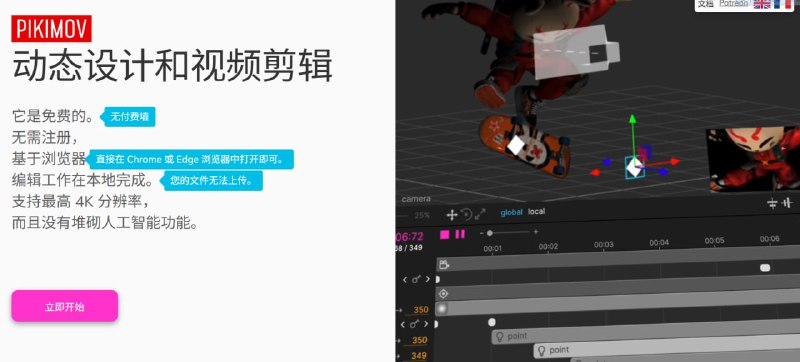
Task: Stop playback with the pink square button
Action: pos(445,234)
